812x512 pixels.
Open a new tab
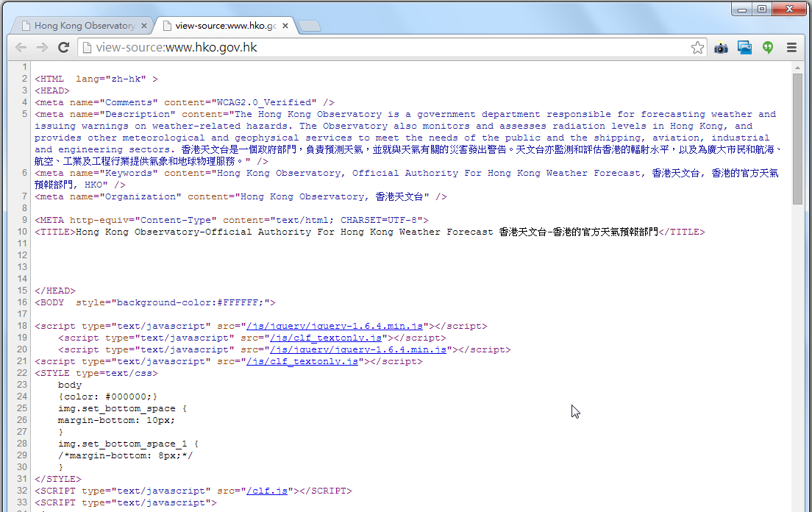pyautogui.click(x=310, y=26)
